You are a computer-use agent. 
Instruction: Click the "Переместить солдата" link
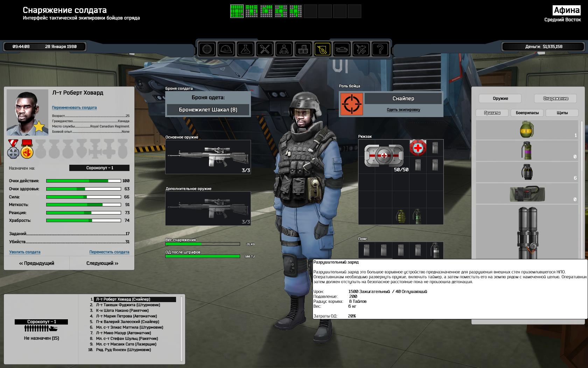109,252
